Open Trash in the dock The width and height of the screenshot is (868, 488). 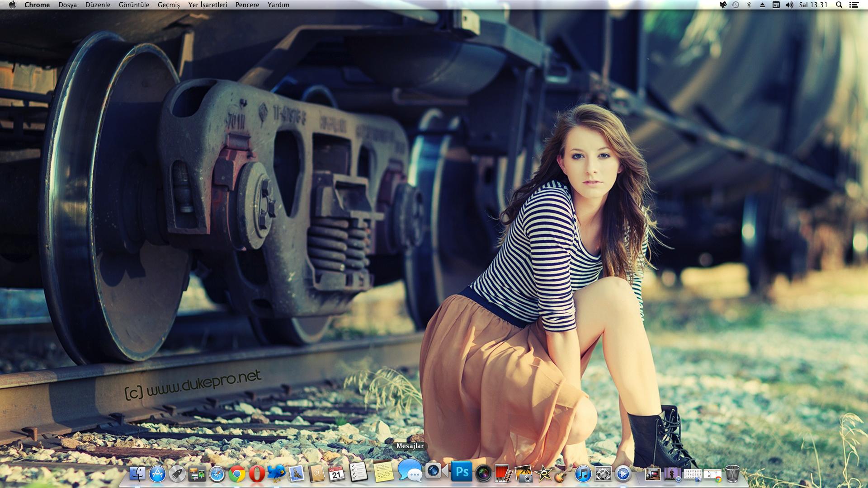pyautogui.click(x=732, y=474)
